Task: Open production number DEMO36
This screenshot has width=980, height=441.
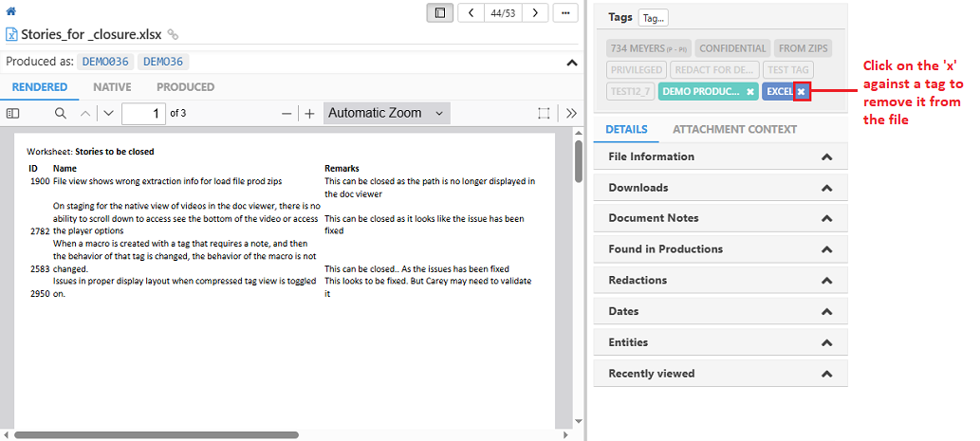Action: pos(163,62)
